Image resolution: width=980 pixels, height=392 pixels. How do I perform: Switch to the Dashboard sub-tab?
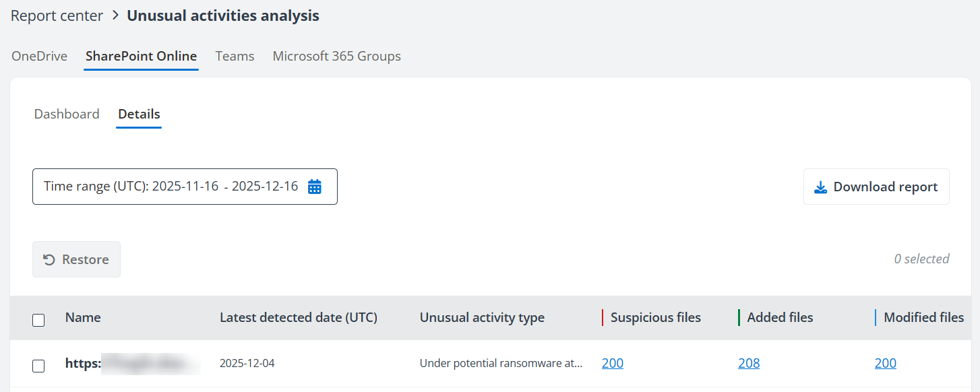(67, 115)
